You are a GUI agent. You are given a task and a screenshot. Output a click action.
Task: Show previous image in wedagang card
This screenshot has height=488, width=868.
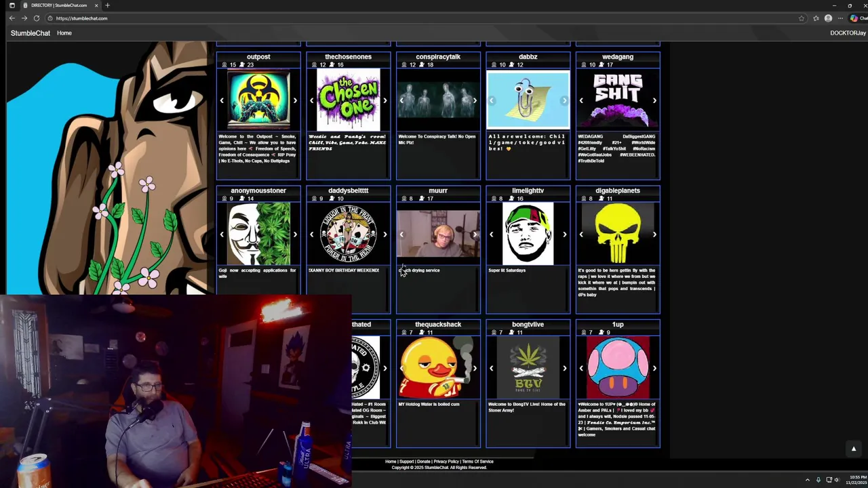click(x=581, y=100)
